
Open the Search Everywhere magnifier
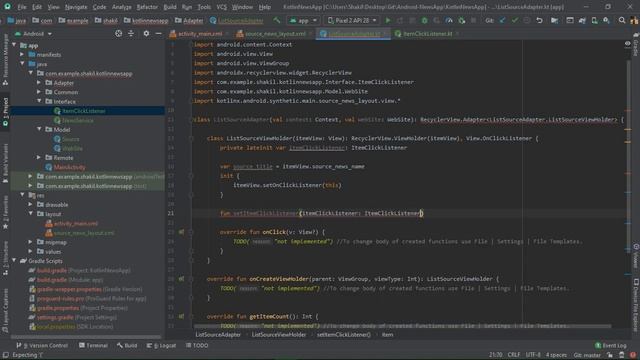tap(622, 20)
